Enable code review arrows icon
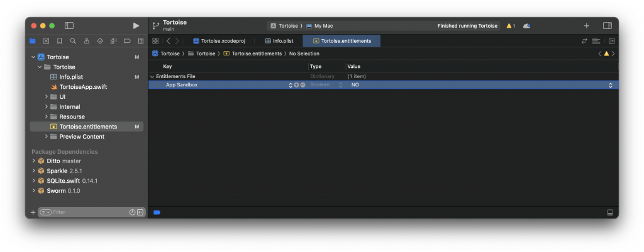The height and width of the screenshot is (252, 644). pyautogui.click(x=584, y=41)
